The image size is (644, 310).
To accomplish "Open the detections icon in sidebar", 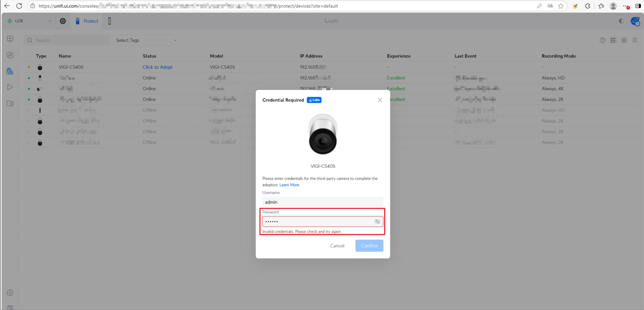I will click(10, 55).
